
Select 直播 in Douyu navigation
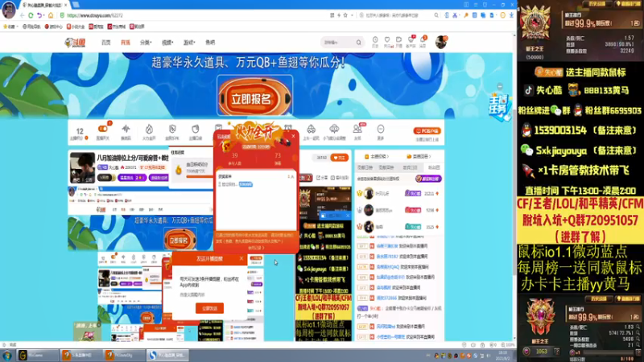tap(126, 43)
